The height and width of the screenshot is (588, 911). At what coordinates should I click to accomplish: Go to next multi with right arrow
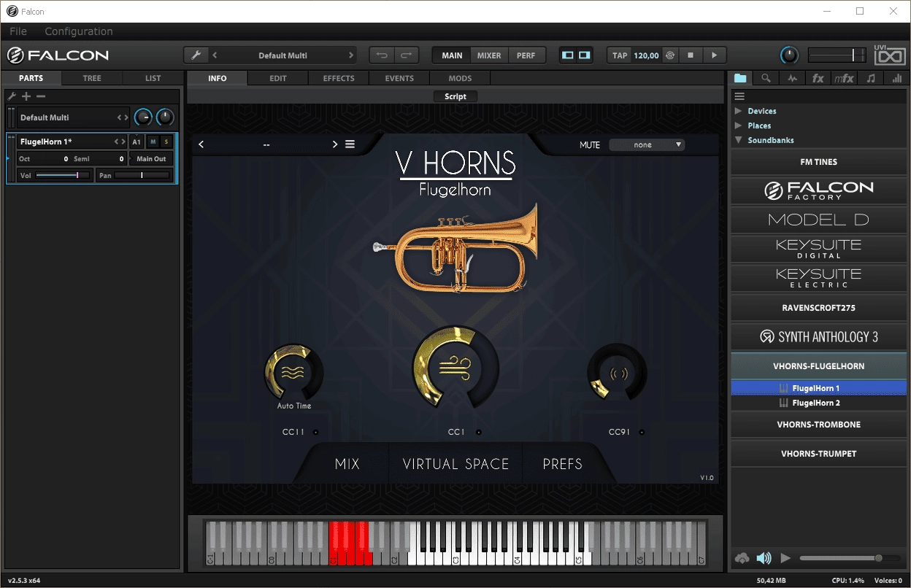click(x=350, y=55)
